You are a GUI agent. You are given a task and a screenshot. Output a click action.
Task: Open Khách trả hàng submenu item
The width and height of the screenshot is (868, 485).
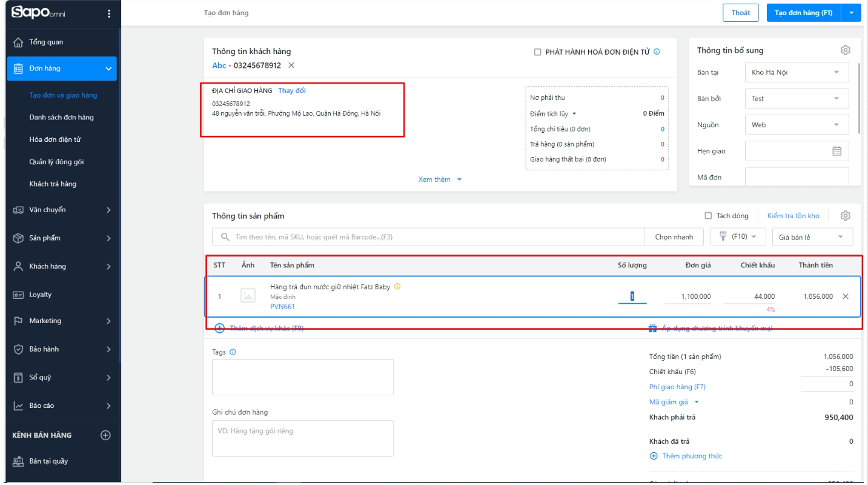[53, 184]
